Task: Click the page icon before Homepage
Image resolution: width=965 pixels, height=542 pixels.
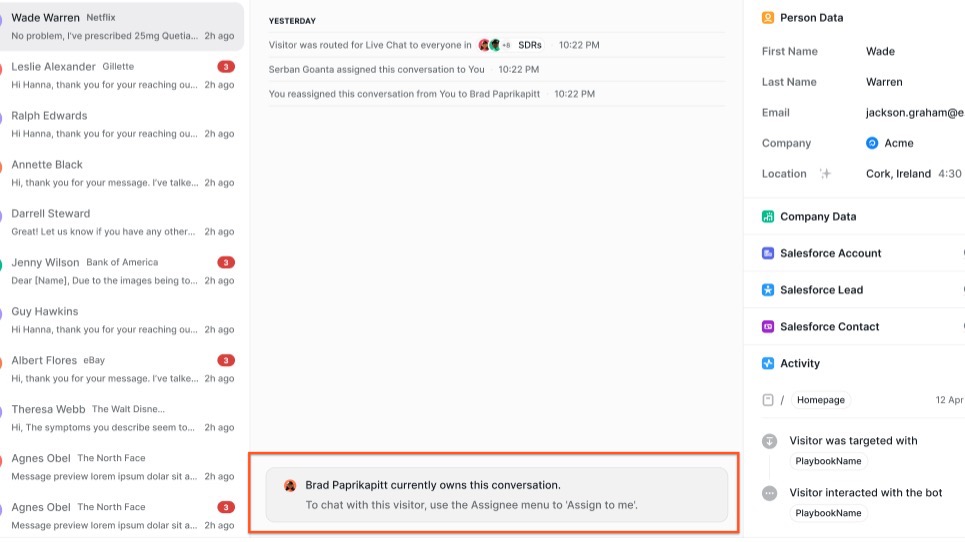Action: [768, 400]
